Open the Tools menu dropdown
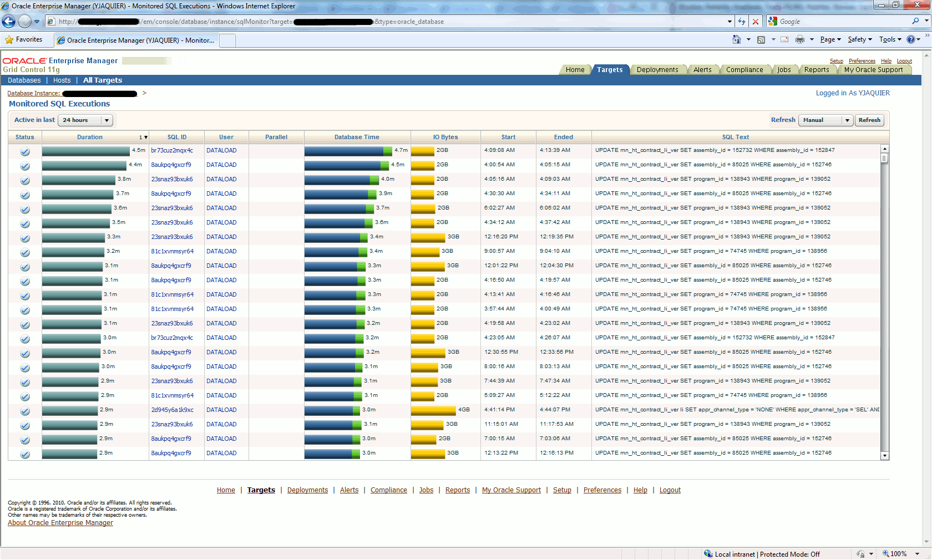 coord(890,39)
